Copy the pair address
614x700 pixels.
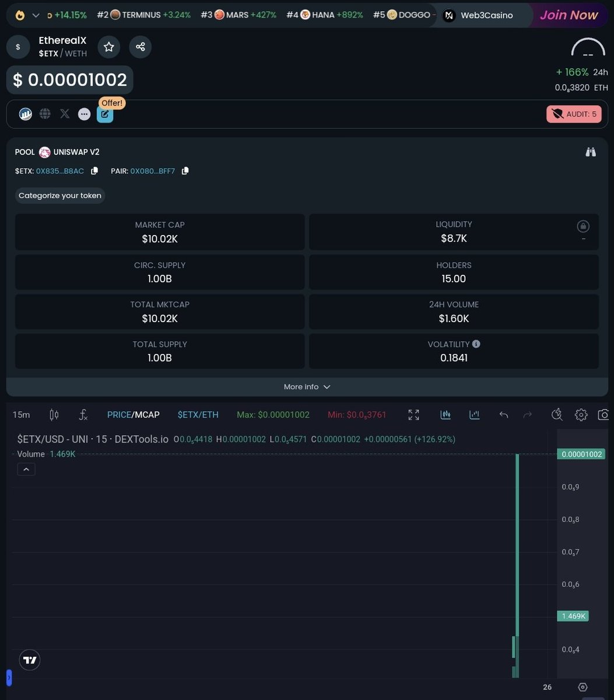pos(185,171)
